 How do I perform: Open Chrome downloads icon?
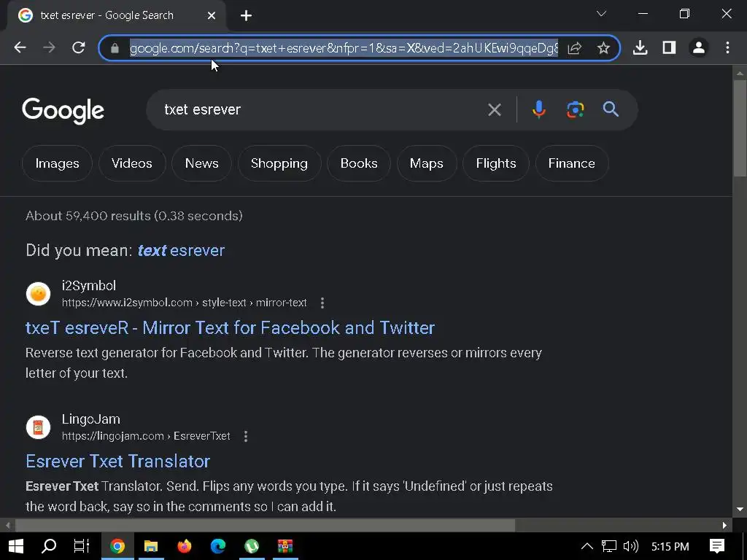tap(640, 47)
